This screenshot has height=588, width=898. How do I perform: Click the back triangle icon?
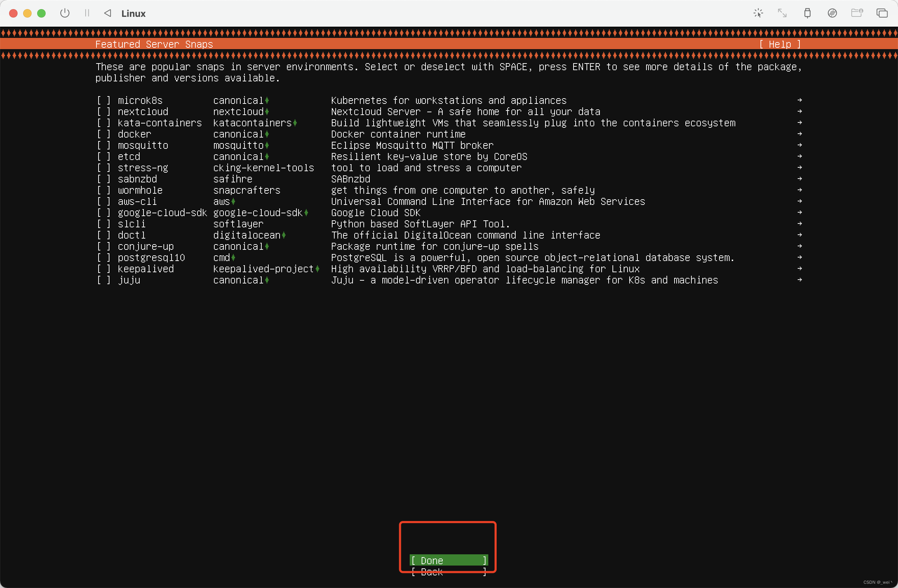tap(108, 13)
